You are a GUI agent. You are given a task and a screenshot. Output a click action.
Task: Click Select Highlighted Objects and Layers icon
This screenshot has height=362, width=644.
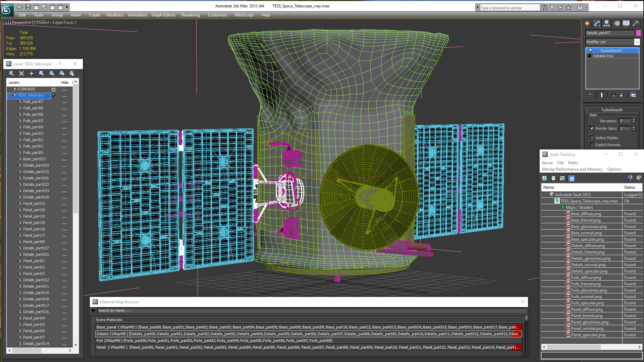[42, 73]
